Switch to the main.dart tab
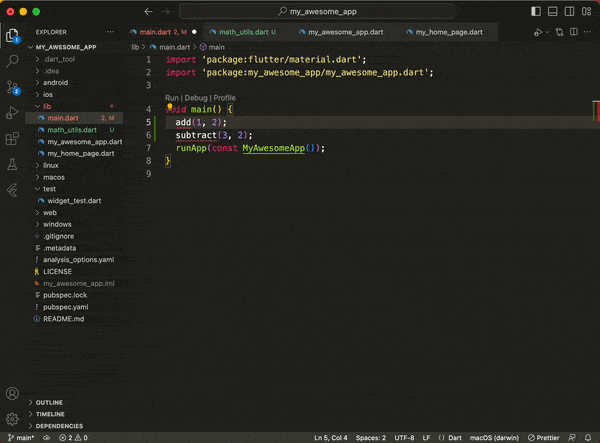The width and height of the screenshot is (600, 443). (x=164, y=32)
